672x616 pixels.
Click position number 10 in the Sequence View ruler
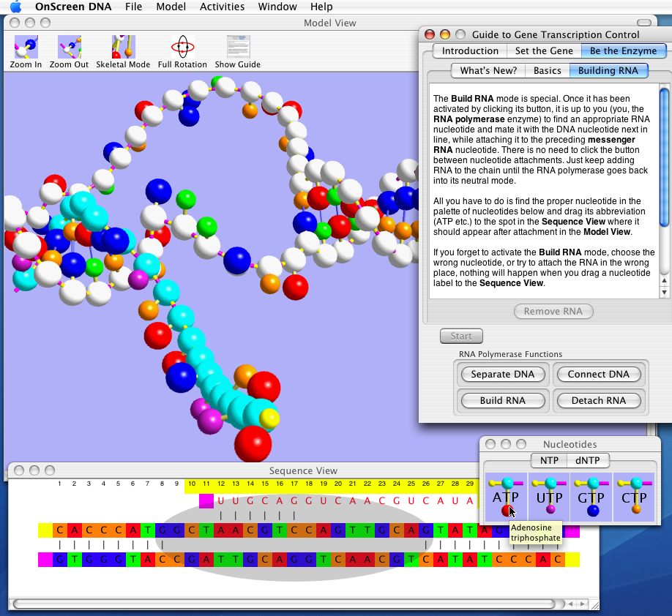(192, 484)
